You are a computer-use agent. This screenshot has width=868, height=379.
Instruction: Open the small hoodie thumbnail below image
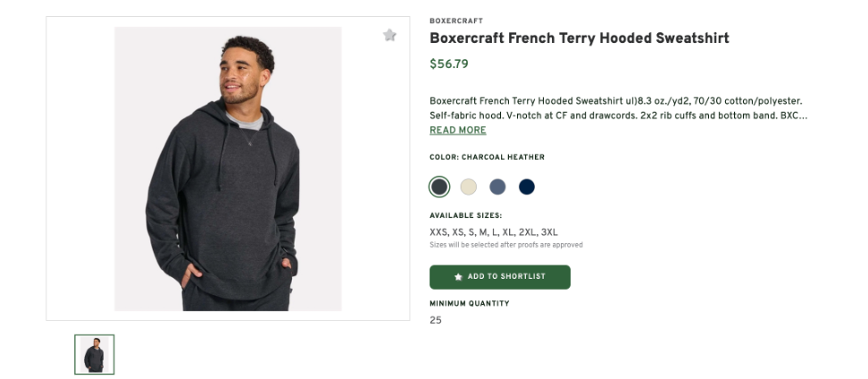tap(95, 354)
